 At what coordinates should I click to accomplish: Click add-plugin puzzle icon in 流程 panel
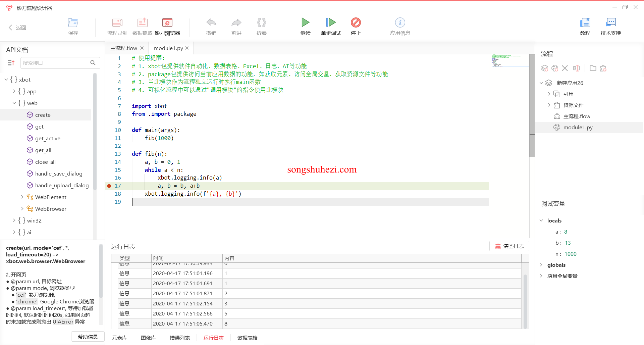(x=603, y=68)
